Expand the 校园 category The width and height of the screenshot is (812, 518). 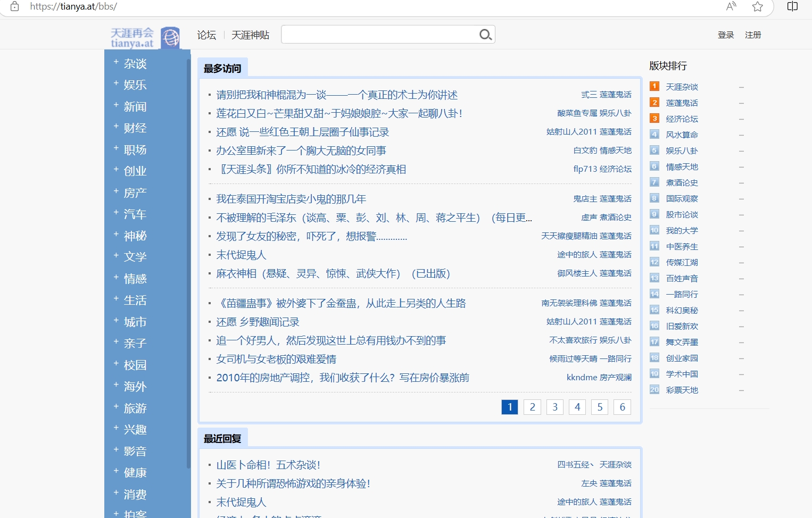135,365
